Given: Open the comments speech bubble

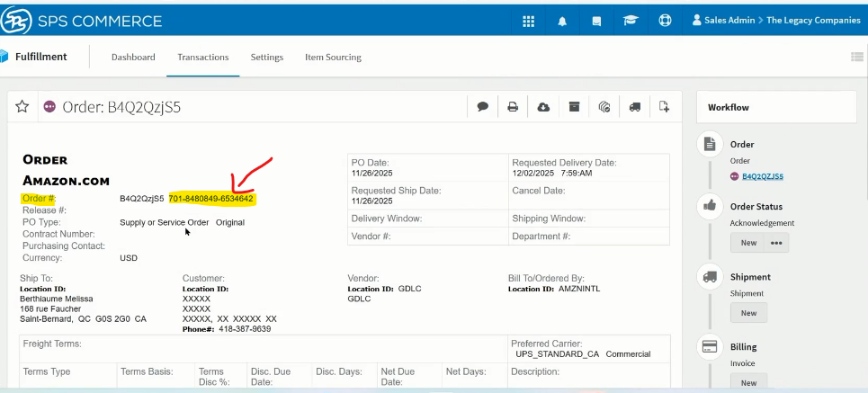Looking at the screenshot, I should click(x=483, y=107).
